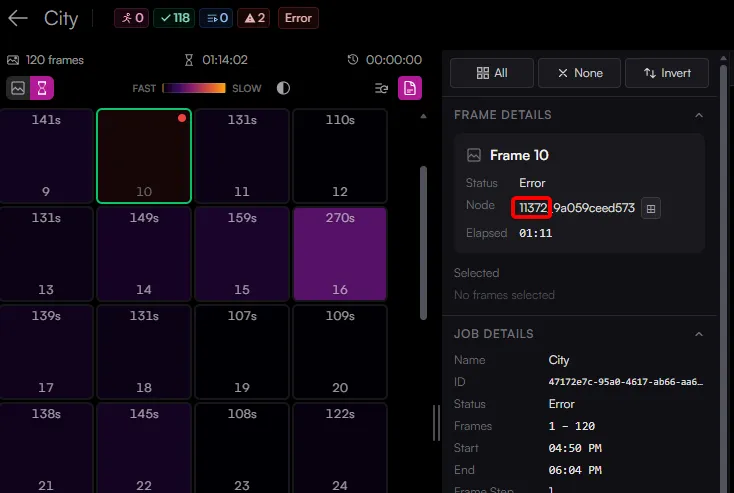The width and height of the screenshot is (734, 493).
Task: Click the panel divider handle
Action: click(x=436, y=423)
